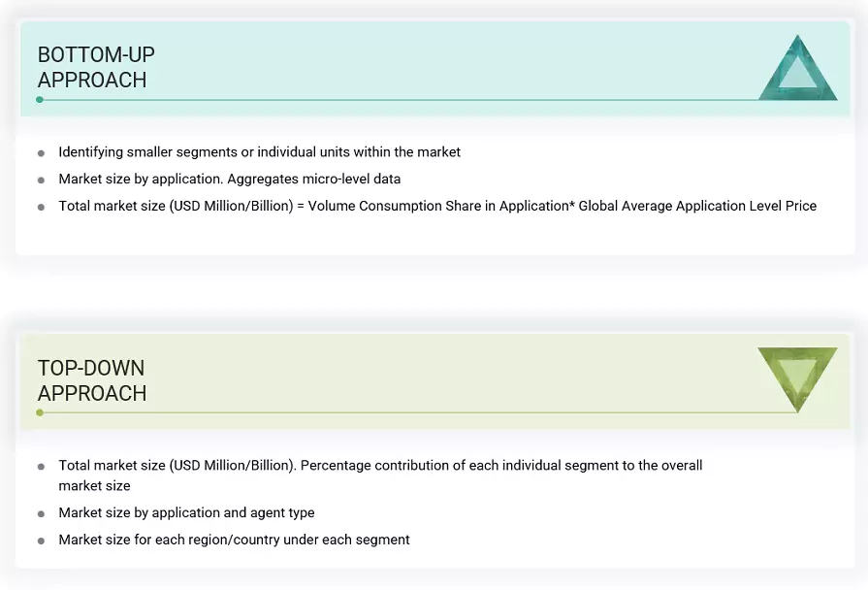Click the bullet under the top-down percentage contribution line
Viewport: 868px width, 590px height.
(41, 466)
